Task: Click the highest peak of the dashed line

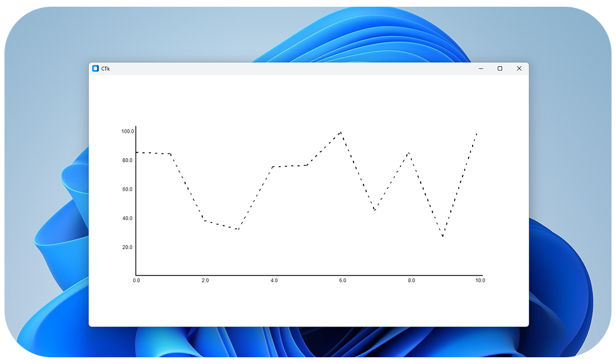Action: [340, 132]
